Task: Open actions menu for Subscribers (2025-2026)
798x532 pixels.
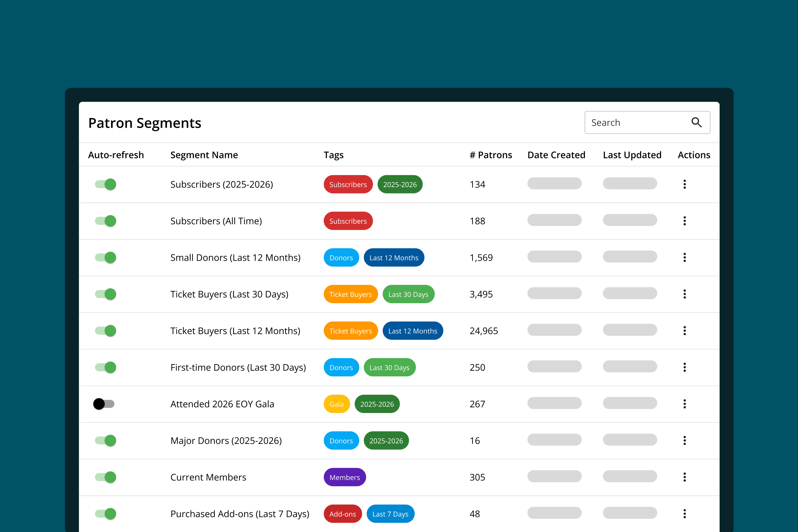Action: [685, 184]
